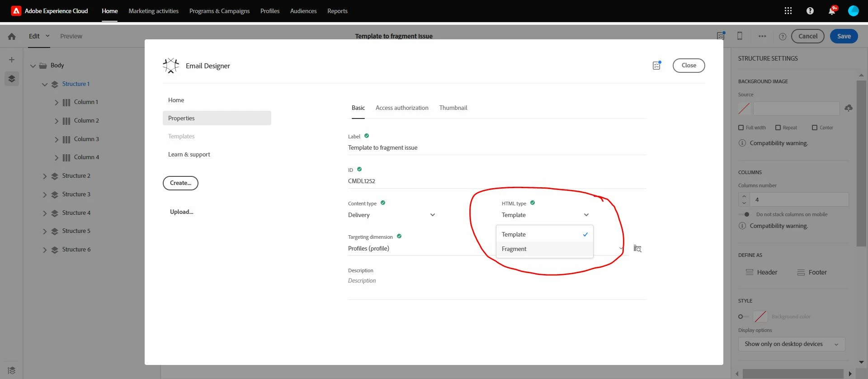The width and height of the screenshot is (868, 379).
Task: Toggle Do not stack columns on mobile
Action: (x=744, y=214)
